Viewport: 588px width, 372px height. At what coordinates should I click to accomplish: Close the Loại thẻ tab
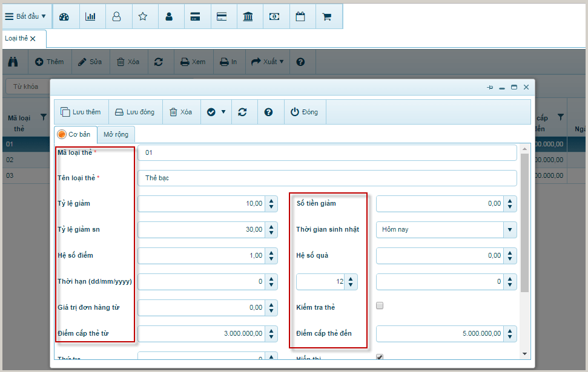pyautogui.click(x=33, y=39)
